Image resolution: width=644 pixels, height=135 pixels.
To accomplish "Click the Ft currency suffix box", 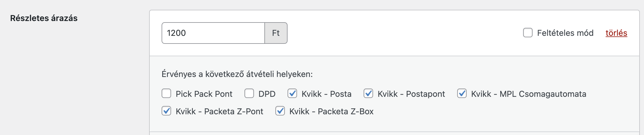I will coord(276,33).
